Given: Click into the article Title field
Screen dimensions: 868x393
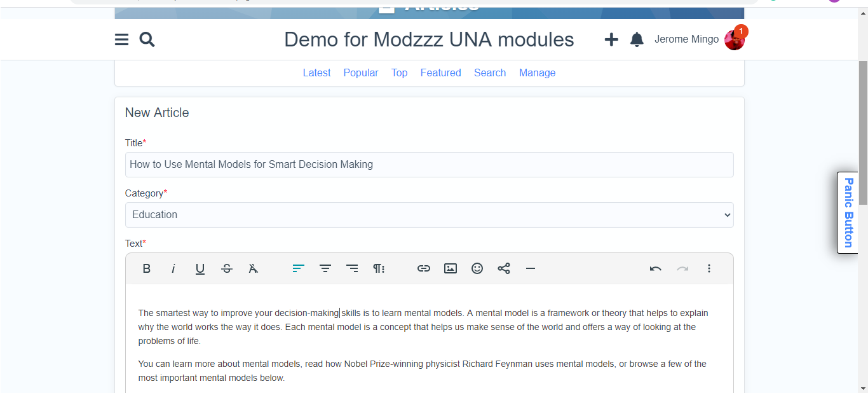Looking at the screenshot, I should point(429,165).
